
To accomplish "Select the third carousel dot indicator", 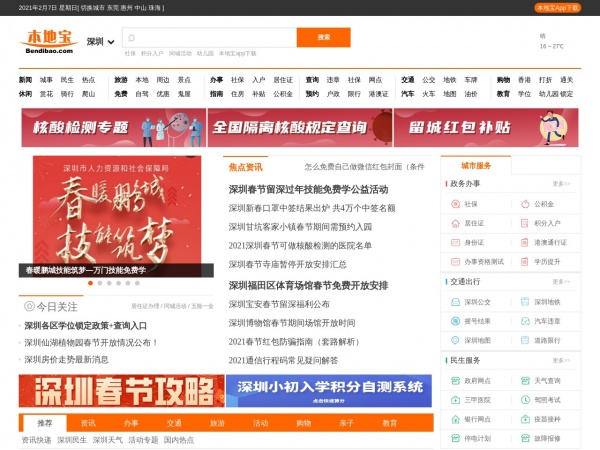I will pyautogui.click(x=109, y=283).
